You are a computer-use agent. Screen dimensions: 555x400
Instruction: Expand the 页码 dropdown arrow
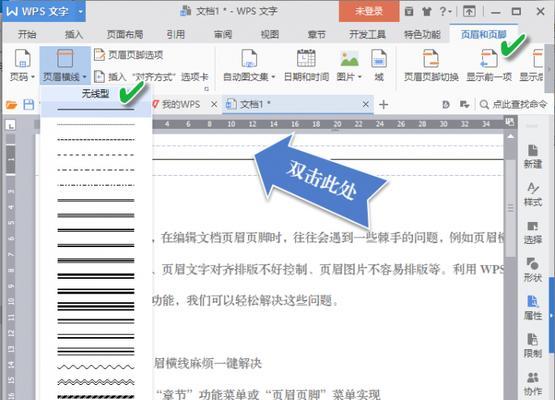[x=33, y=77]
